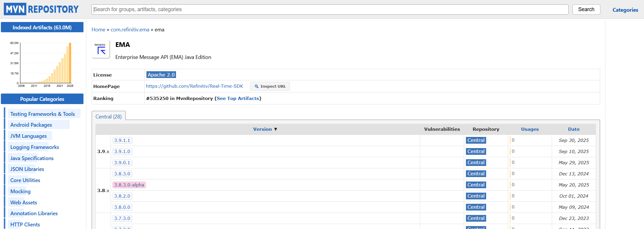The width and height of the screenshot is (644, 229).
Task: Open Testing Frameworks & Tools category
Action: 42,114
